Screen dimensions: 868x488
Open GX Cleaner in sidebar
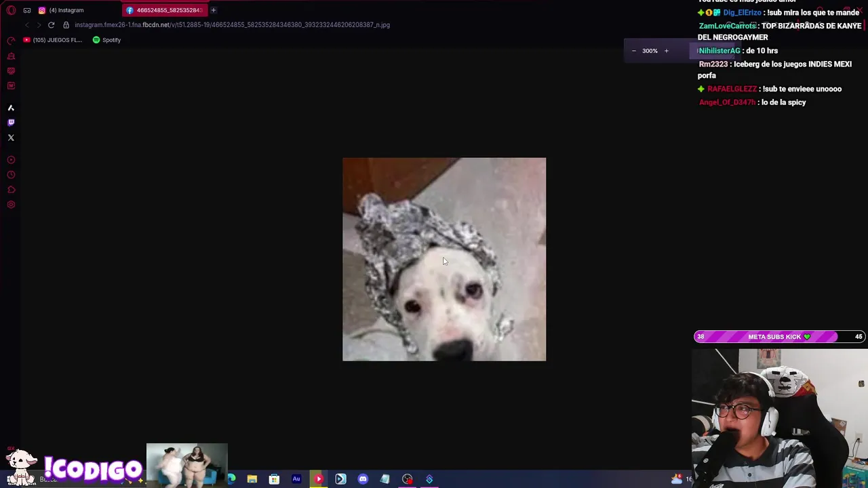coord(11,56)
